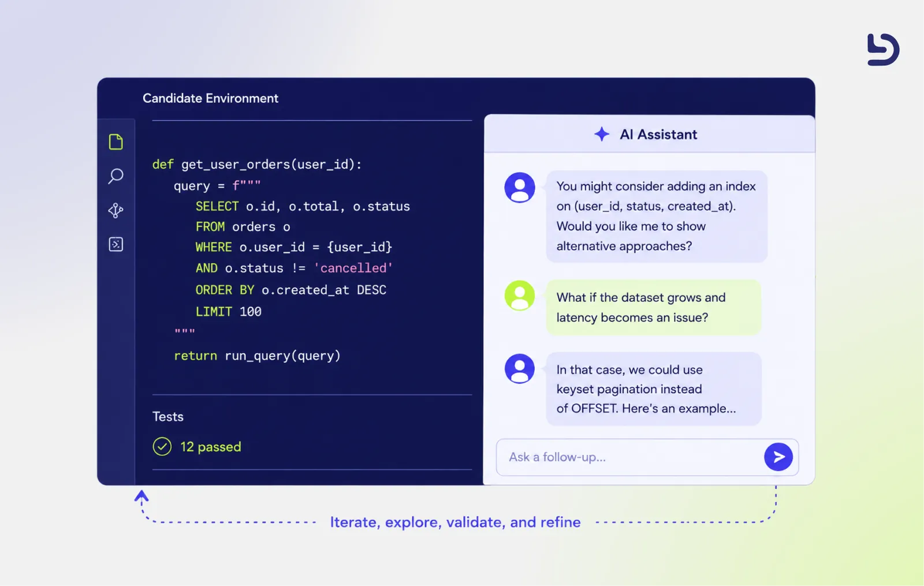
Task: Open the search magnifier sidebar icon
Action: 115,176
